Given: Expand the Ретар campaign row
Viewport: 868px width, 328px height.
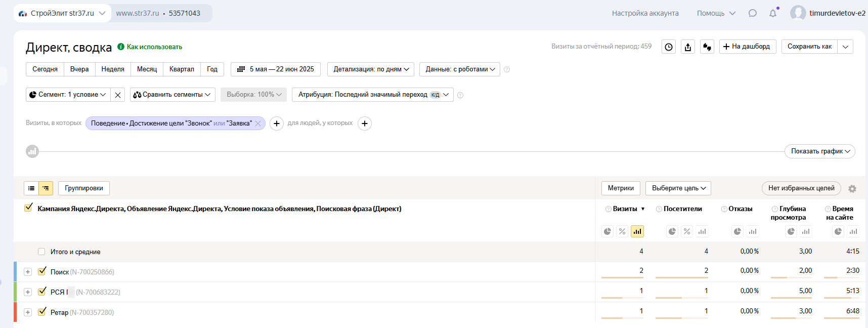Looking at the screenshot, I should coord(28,312).
